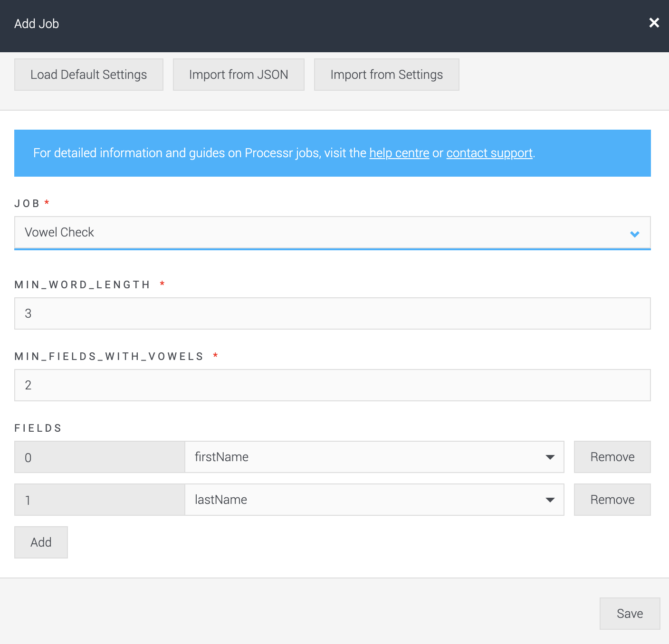Screen dimensions: 669x644
Task: Select the index cell for field 0
Action: click(99, 457)
